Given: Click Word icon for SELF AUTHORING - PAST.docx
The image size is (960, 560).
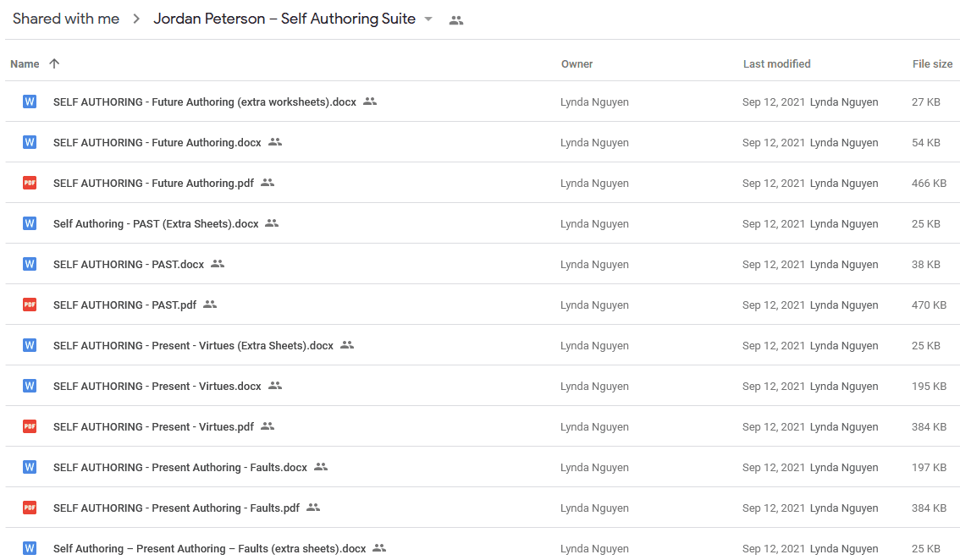Looking at the screenshot, I should click(x=30, y=264).
